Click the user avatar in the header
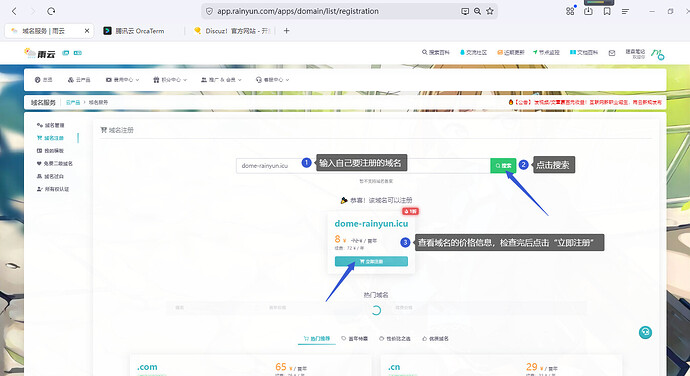Viewport: 690px width, 376px height. pyautogui.click(x=657, y=54)
